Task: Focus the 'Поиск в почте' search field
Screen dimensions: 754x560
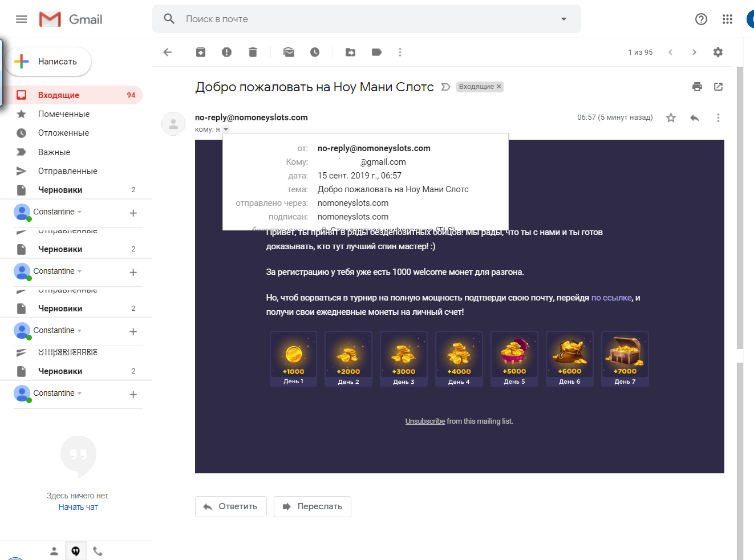Action: tap(366, 19)
